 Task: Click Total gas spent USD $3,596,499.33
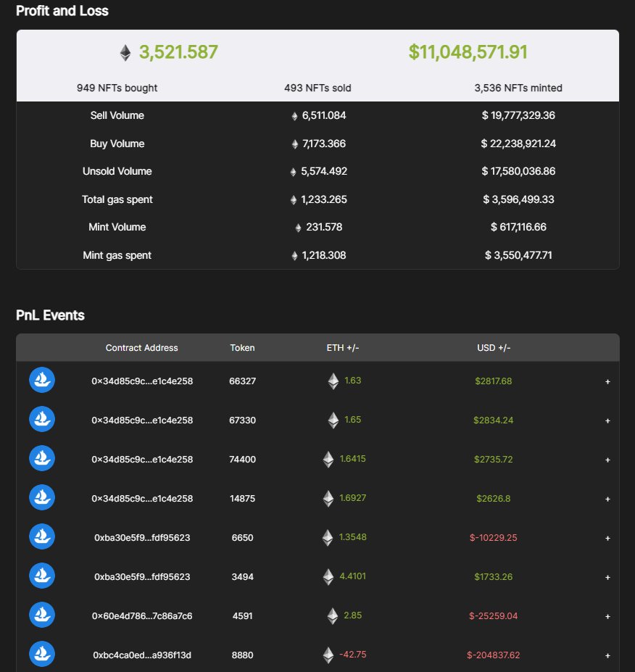[x=518, y=199]
